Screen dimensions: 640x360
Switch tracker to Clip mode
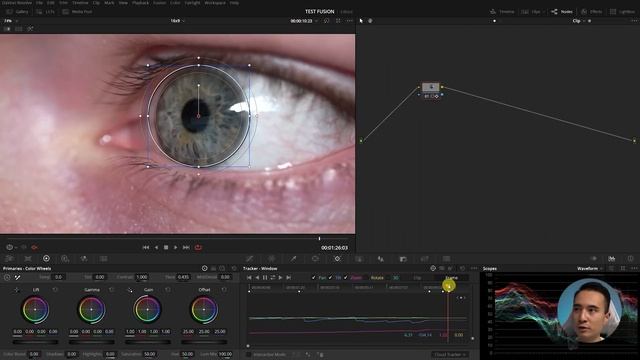pyautogui.click(x=417, y=278)
